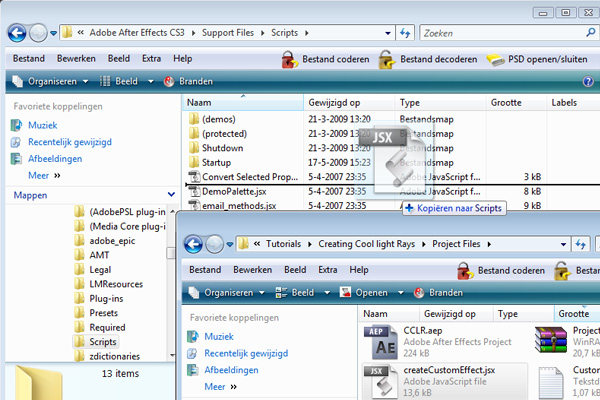Open Bestand menu in Scripts window
This screenshot has height=400, width=600.
point(29,59)
